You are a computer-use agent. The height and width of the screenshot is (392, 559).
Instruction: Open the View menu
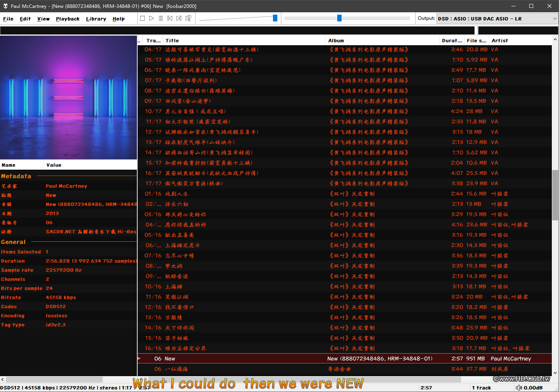[44, 19]
